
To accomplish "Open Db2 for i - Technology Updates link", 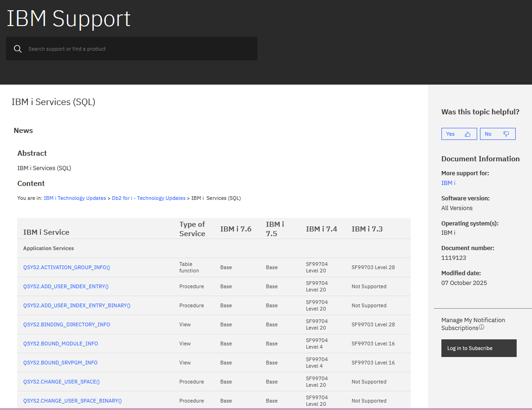I will (149, 198).
